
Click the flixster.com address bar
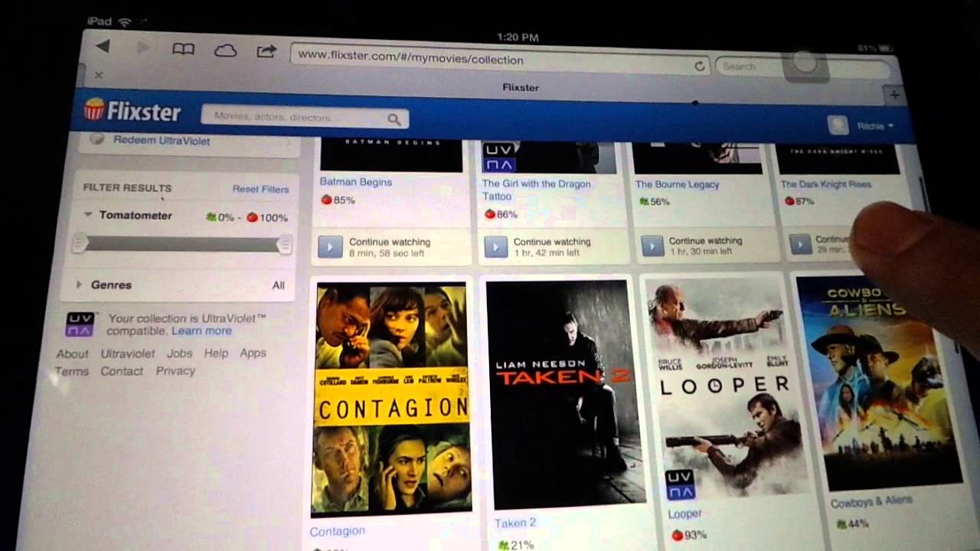point(501,61)
